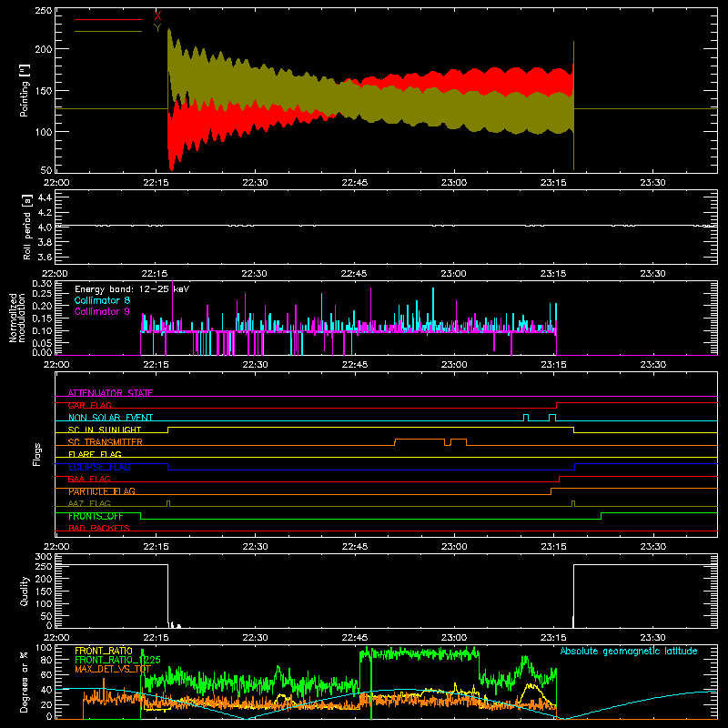Screen dimensions: 728x728
Task: Select the 'Energy band: 12-25 keV' text
Action: pyautogui.click(x=132, y=289)
